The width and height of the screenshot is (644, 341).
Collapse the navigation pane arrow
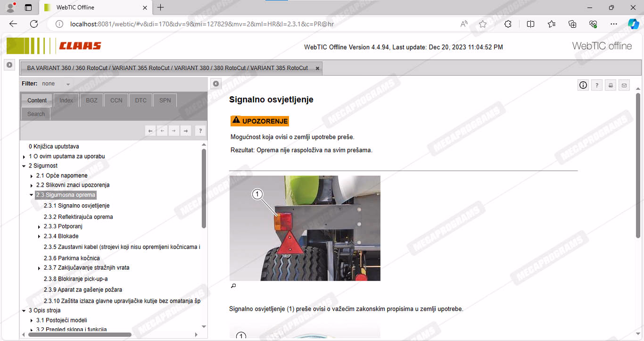215,84
